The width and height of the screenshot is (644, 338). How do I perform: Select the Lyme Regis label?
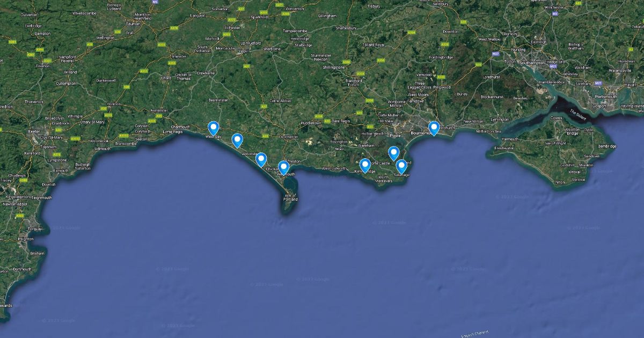point(173,131)
